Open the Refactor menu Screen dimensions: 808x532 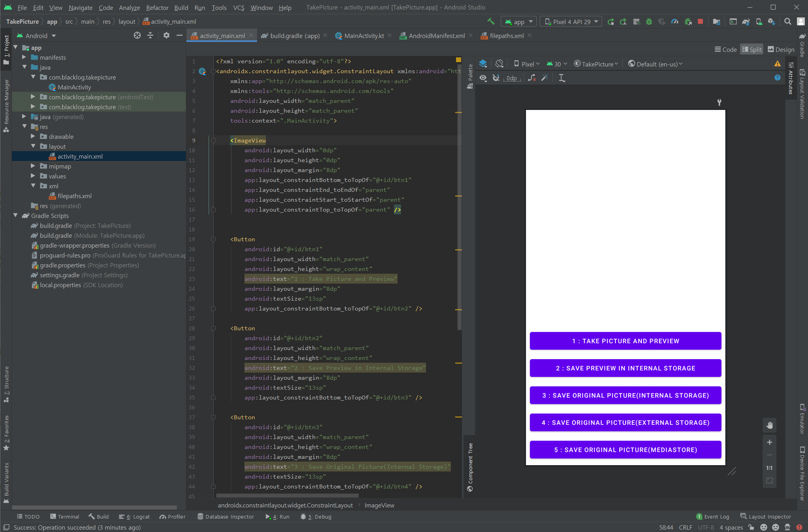(x=157, y=8)
